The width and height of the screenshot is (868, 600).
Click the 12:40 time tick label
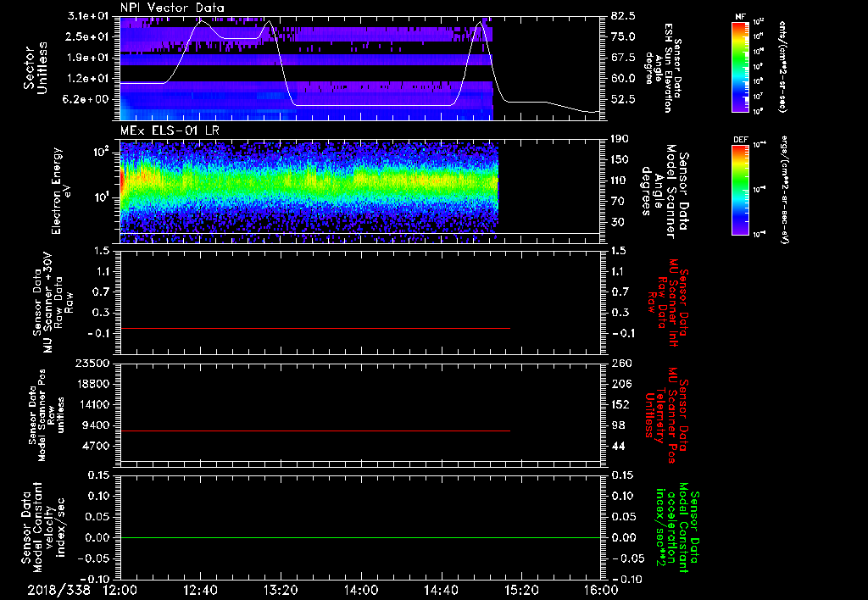click(x=200, y=590)
